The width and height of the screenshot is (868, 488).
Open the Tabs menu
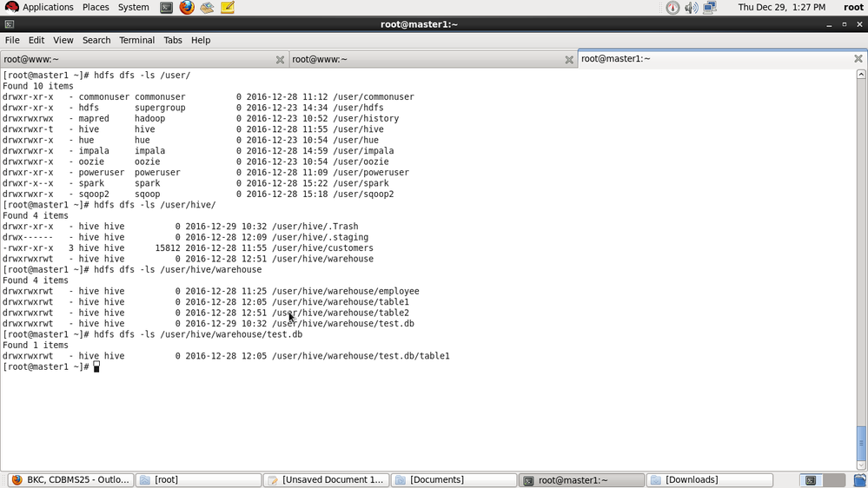pyautogui.click(x=173, y=41)
